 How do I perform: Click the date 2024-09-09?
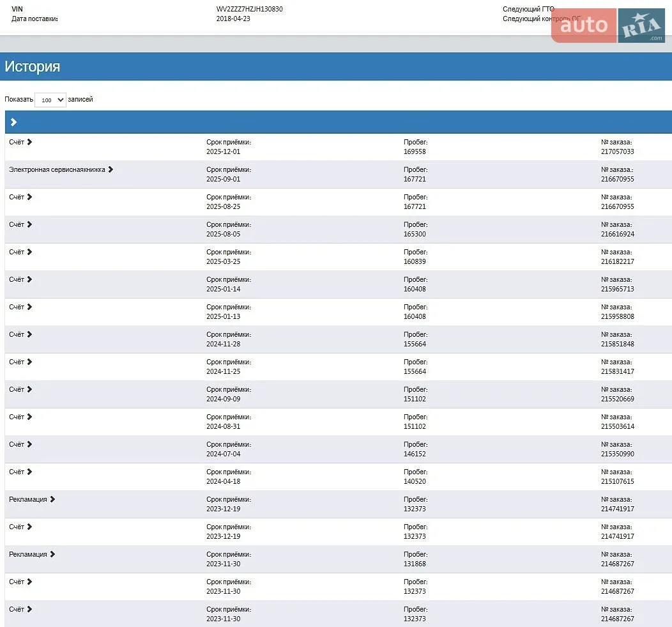[x=224, y=398]
